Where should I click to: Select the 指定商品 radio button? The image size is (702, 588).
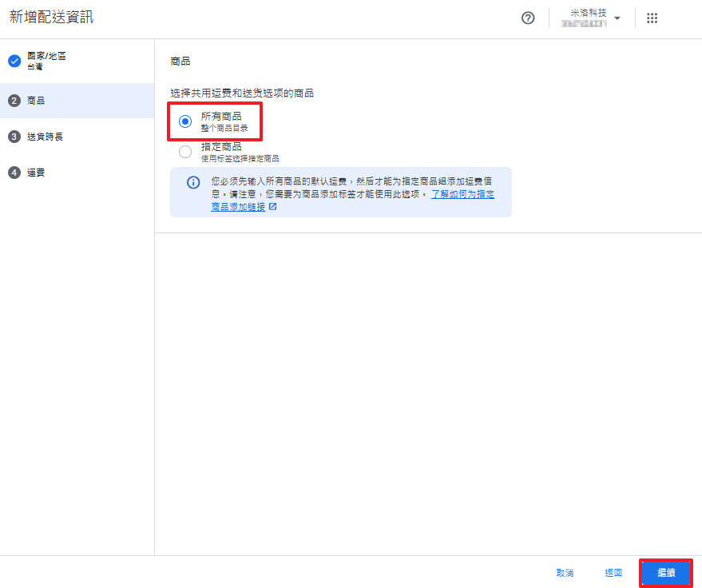pyautogui.click(x=185, y=152)
